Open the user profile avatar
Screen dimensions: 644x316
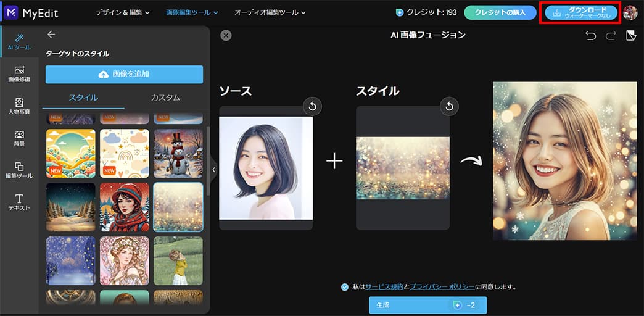[x=630, y=13]
